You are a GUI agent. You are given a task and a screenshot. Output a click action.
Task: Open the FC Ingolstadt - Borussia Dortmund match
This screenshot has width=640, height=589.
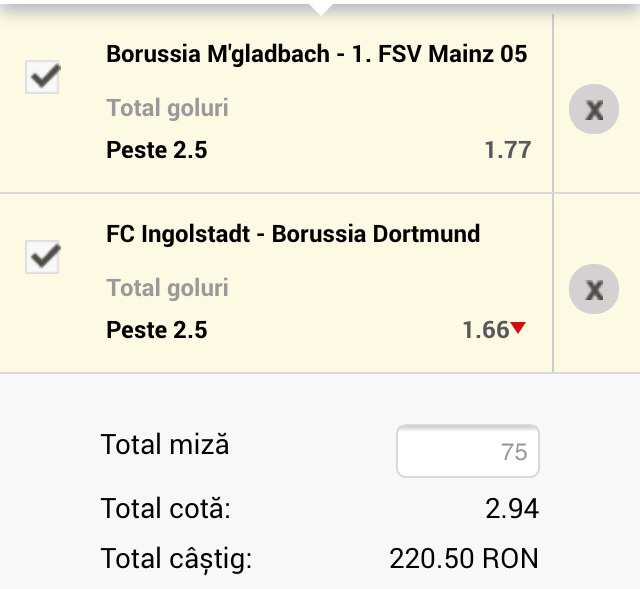pyautogui.click(x=293, y=234)
